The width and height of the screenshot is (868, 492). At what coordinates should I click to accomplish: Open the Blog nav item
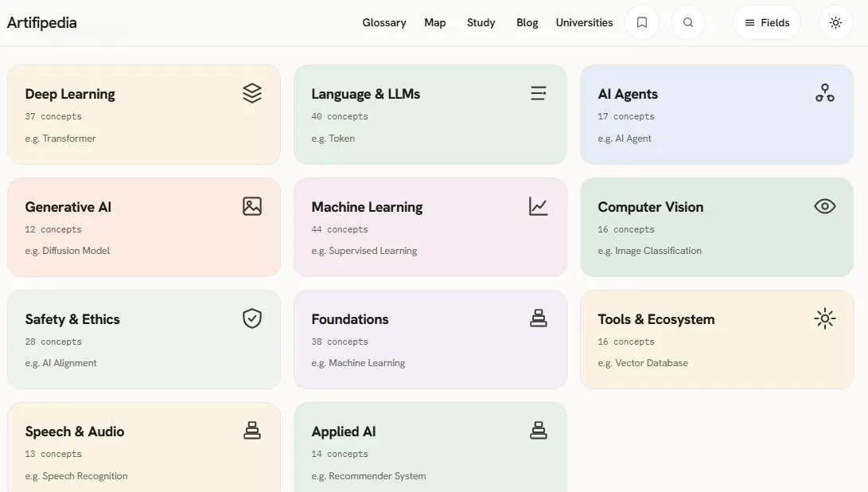[x=527, y=23]
